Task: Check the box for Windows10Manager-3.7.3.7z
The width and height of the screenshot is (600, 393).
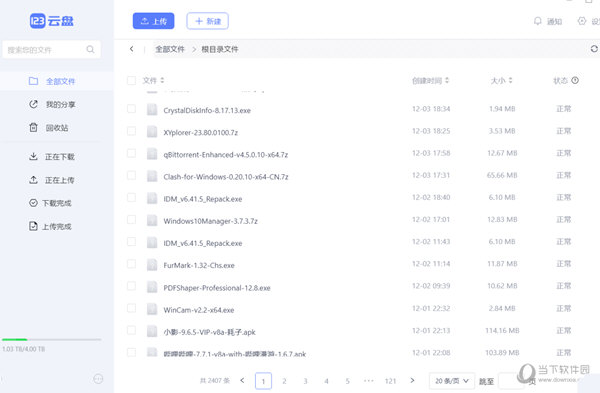Action: [x=131, y=220]
